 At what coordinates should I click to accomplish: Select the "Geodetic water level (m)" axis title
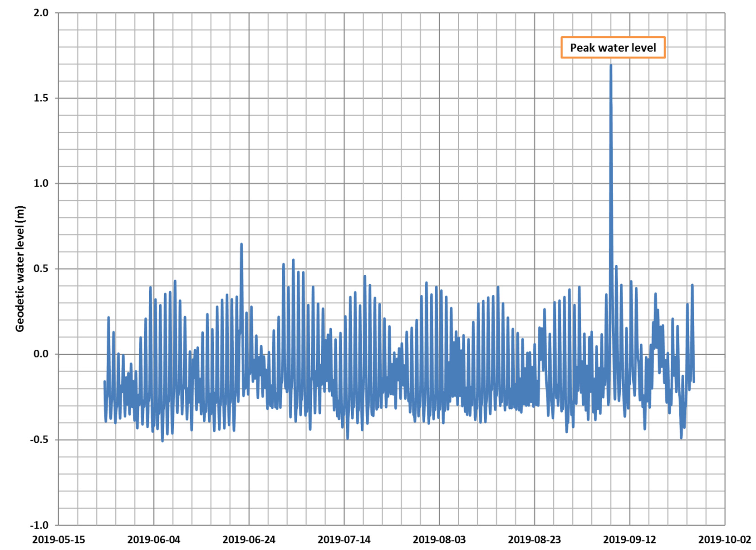coord(20,269)
